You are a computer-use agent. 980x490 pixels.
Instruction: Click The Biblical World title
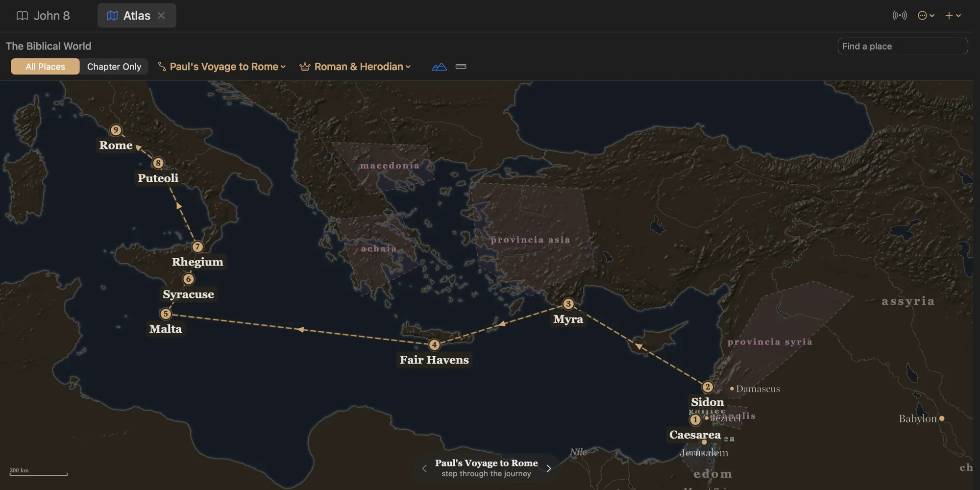(x=49, y=46)
